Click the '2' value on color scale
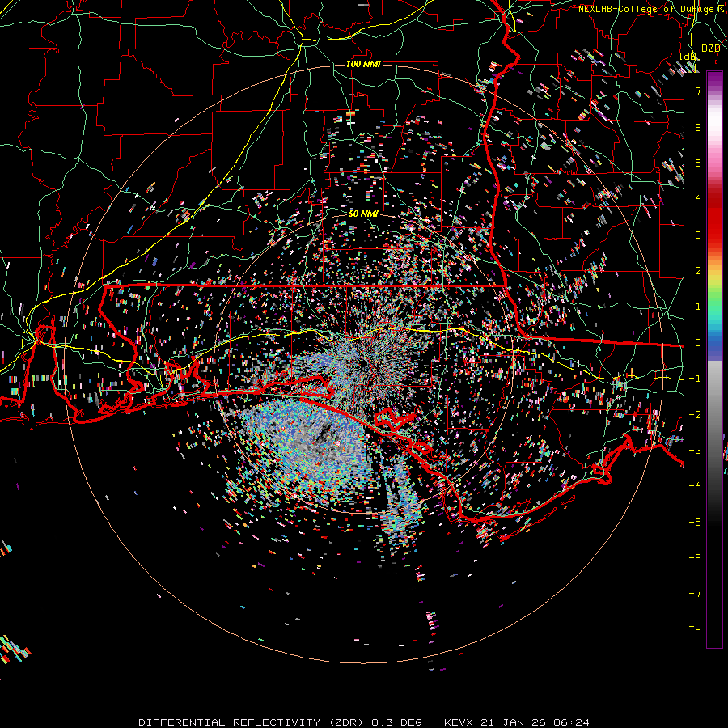The image size is (728, 728). tap(698, 271)
